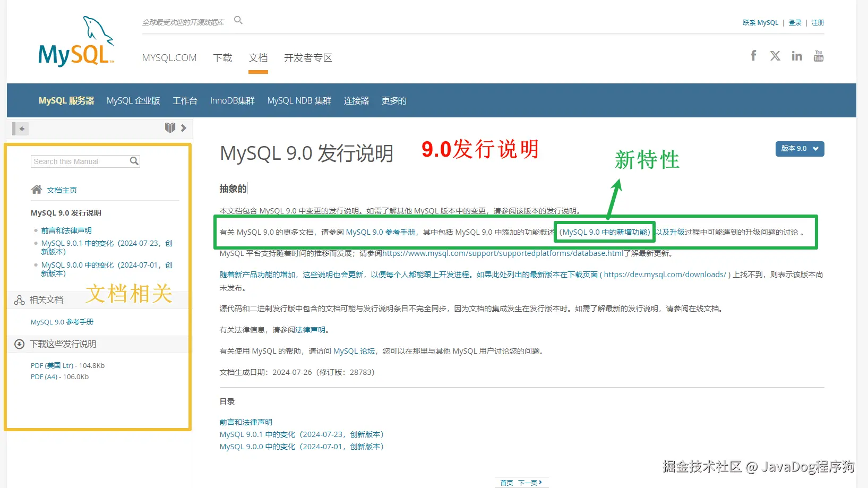Open MySQL Facebook page icon
Screen dimensions: 868x488
coord(753,56)
